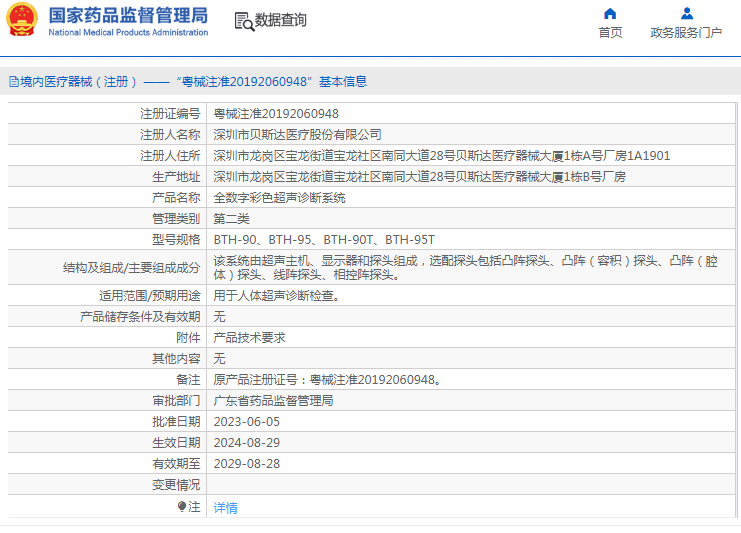741x533 pixels.
Task: Click the 生产地址 row label
Action: [176, 177]
